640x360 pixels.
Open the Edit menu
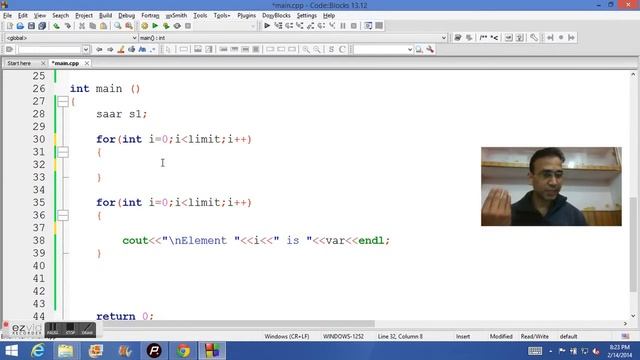click(23, 16)
